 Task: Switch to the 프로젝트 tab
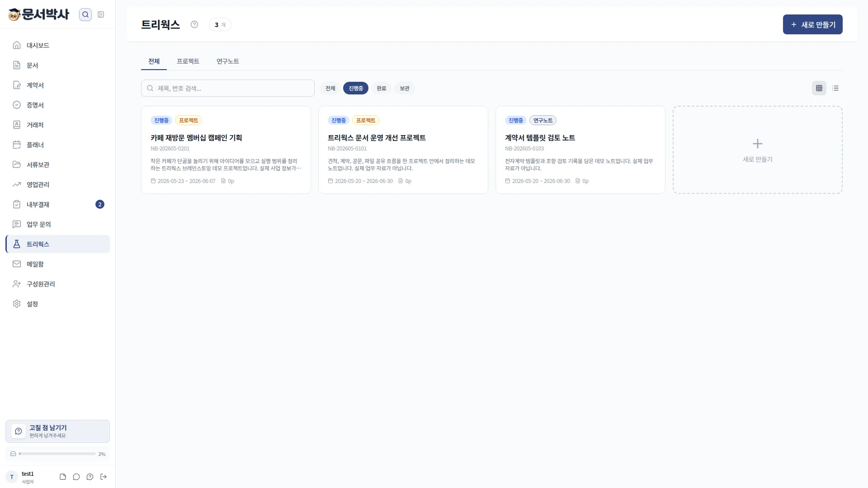click(188, 61)
